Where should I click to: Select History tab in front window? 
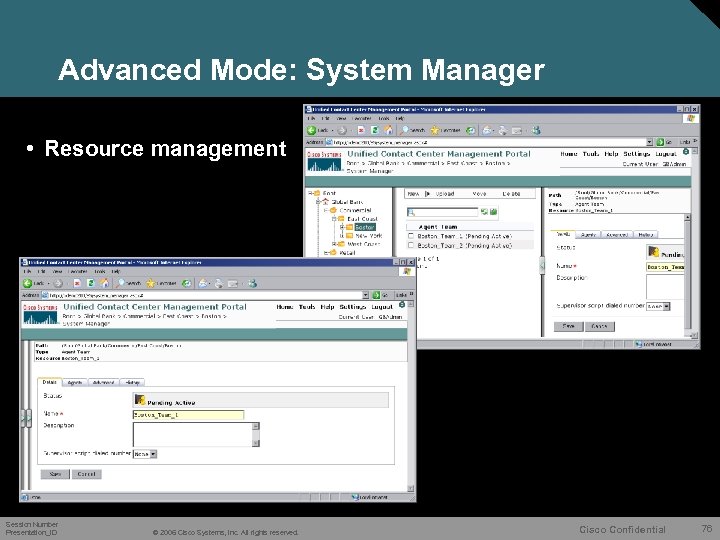tap(132, 382)
